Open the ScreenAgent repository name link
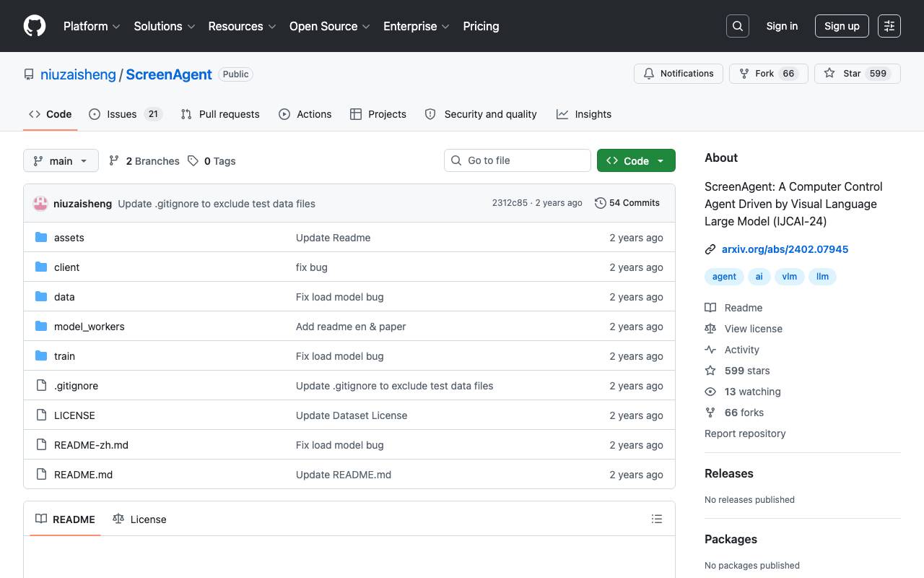Screen dimensions: 924x578 coord(169,74)
